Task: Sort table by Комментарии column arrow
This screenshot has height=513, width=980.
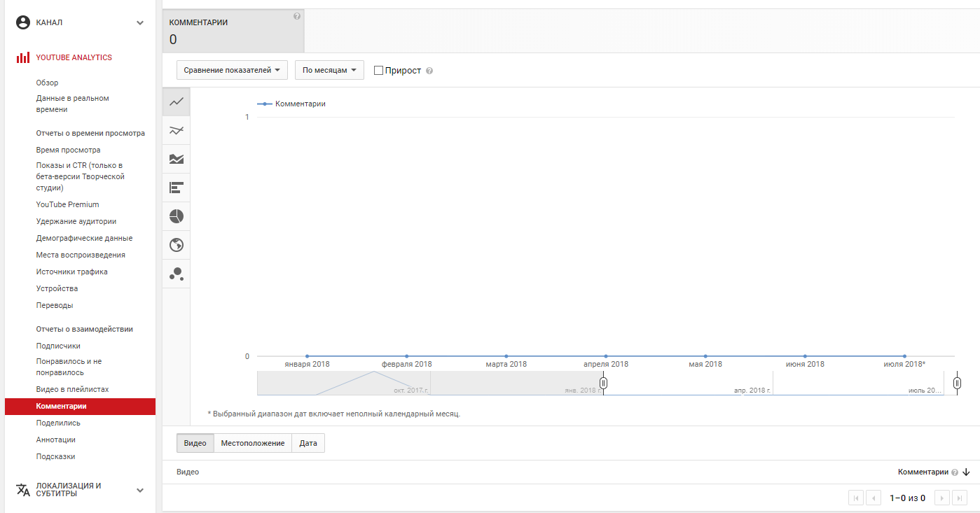Action: pyautogui.click(x=967, y=472)
